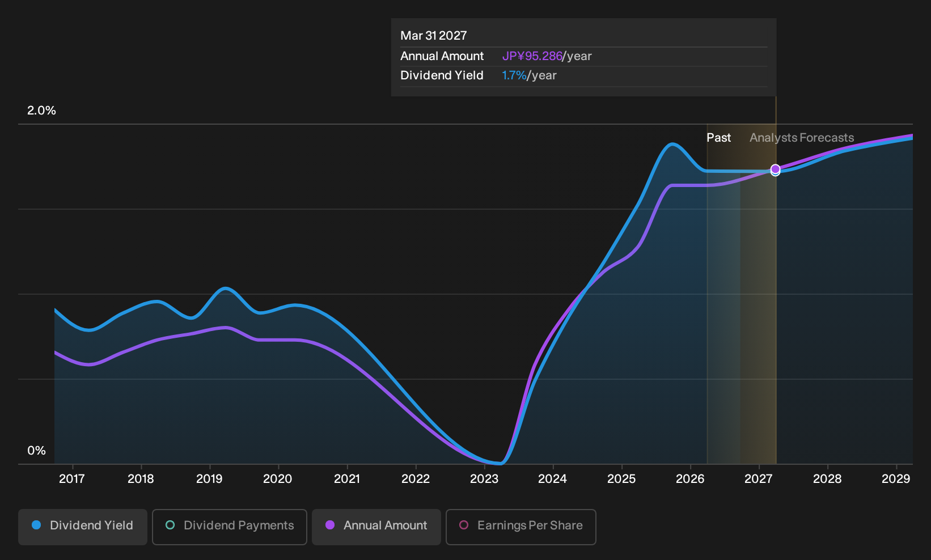Select the 2021 x-axis year label
The image size is (931, 560).
pyautogui.click(x=347, y=479)
